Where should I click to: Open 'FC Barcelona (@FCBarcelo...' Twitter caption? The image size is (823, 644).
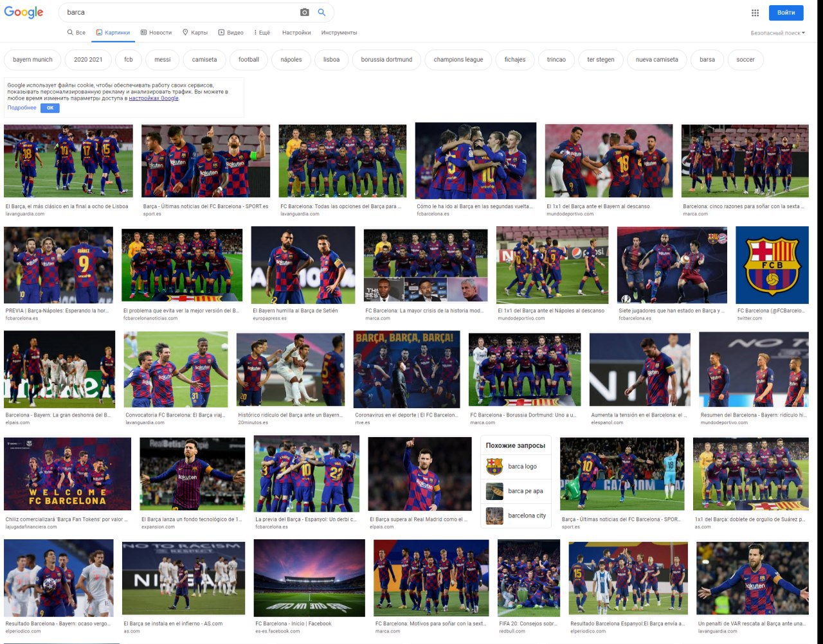click(x=770, y=311)
